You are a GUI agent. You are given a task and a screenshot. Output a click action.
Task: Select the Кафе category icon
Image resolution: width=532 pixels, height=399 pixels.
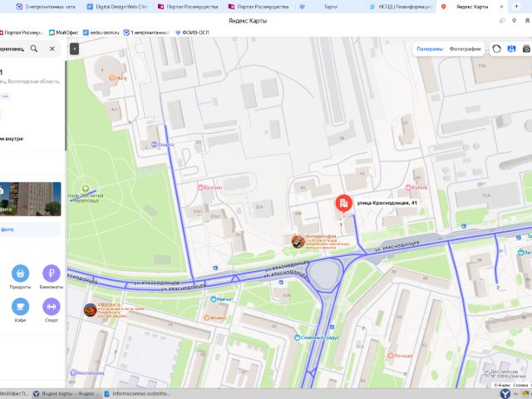(20, 307)
